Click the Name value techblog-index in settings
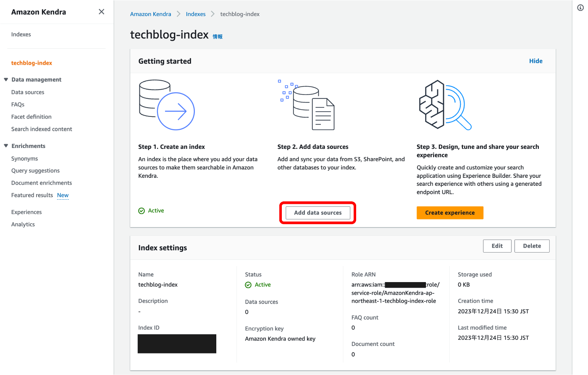588x375 pixels. [158, 285]
